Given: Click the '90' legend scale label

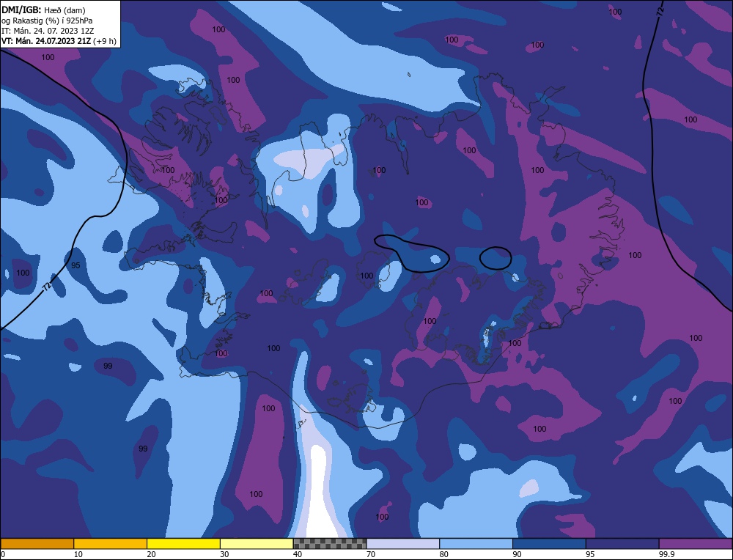Looking at the screenshot, I should tap(517, 554).
